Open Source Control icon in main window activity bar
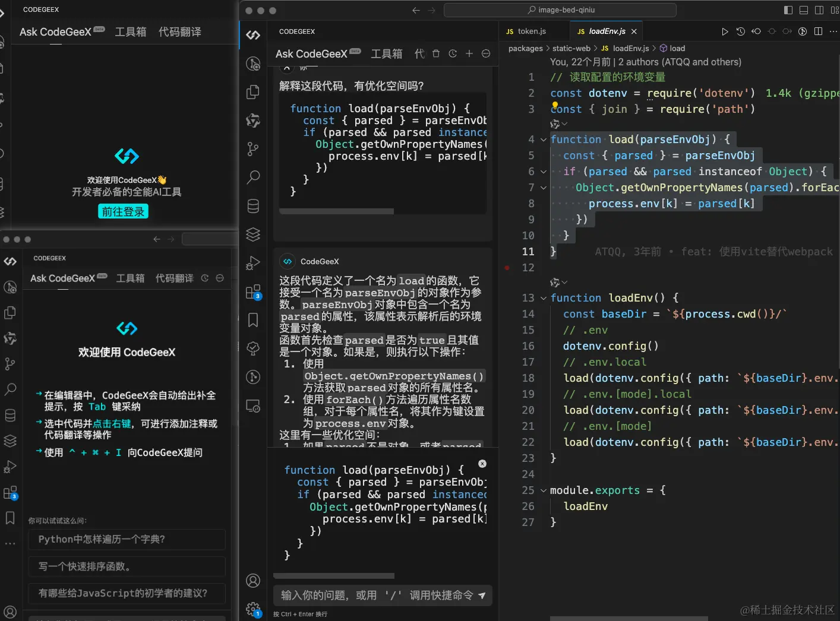 click(253, 148)
